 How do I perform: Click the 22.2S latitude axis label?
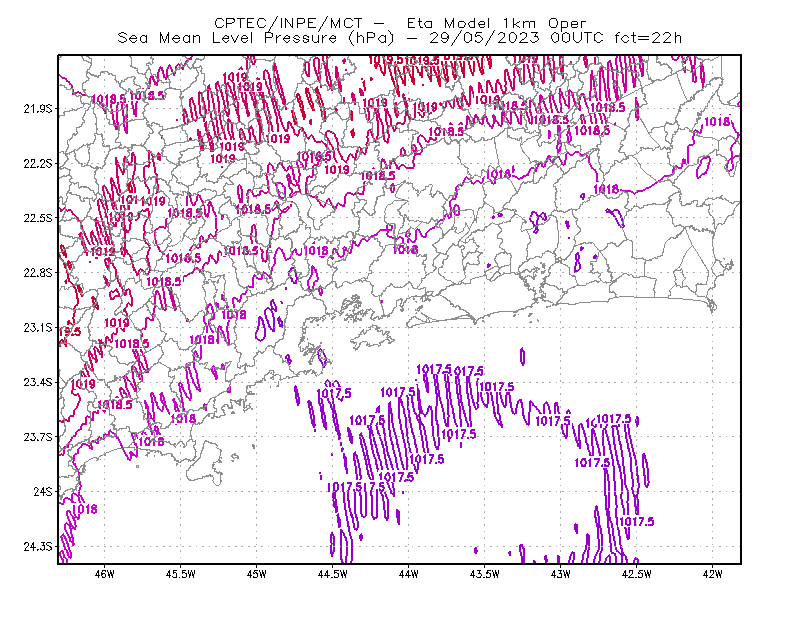[38, 163]
